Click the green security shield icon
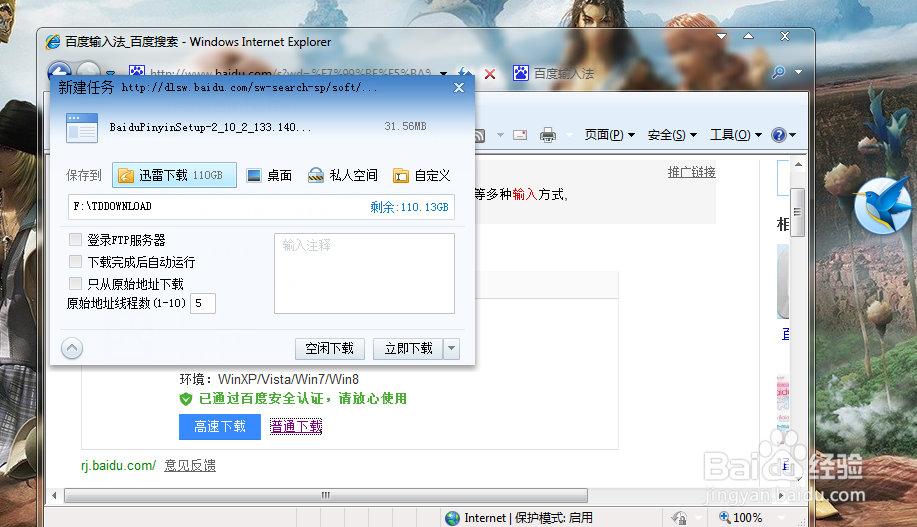The height and width of the screenshot is (527, 917). (185, 399)
